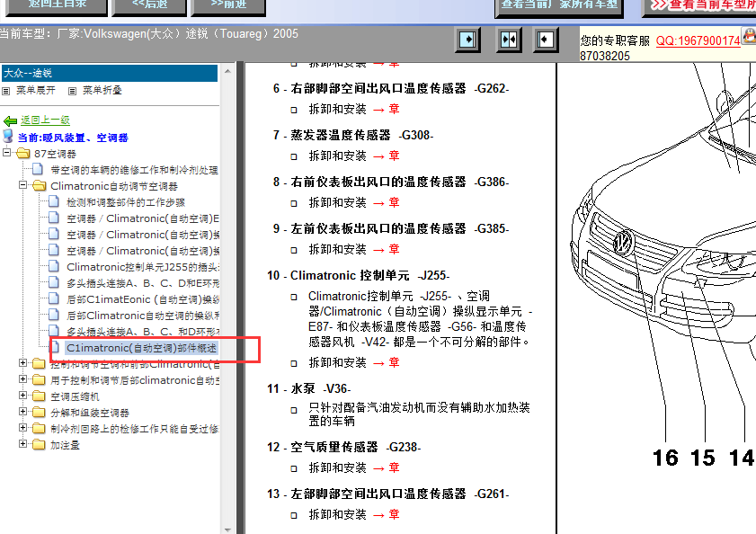Open Climatronic控制单元J255的插头 page

[143, 267]
